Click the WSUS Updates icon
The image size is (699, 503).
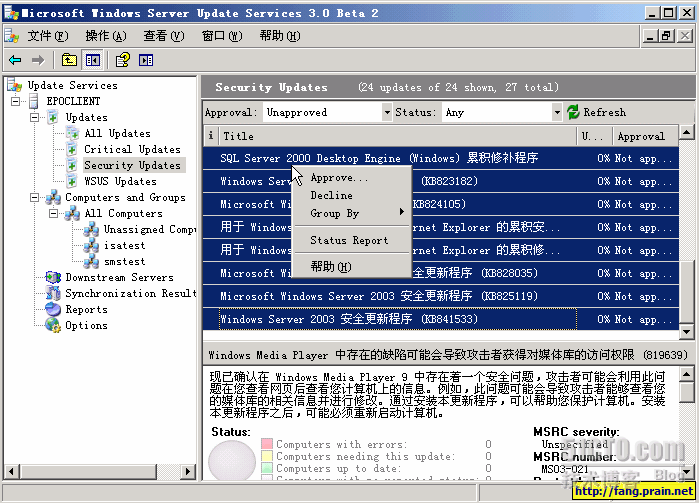point(72,181)
